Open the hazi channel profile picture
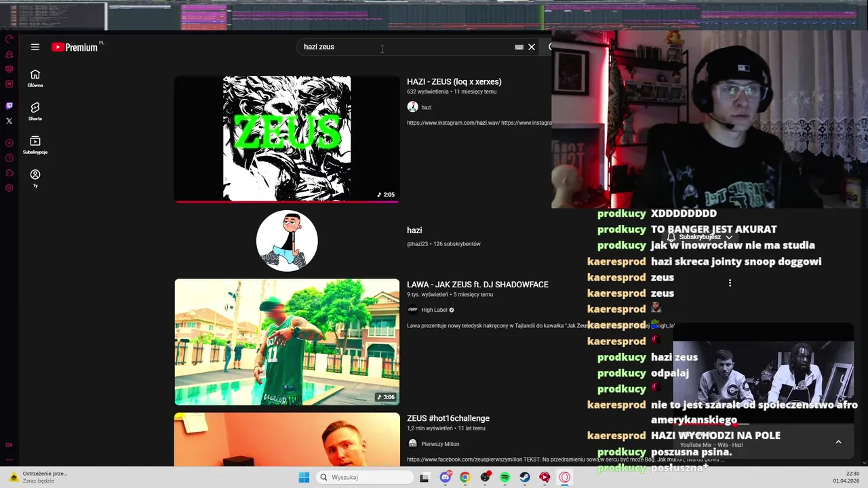This screenshot has height=488, width=868. click(x=287, y=241)
